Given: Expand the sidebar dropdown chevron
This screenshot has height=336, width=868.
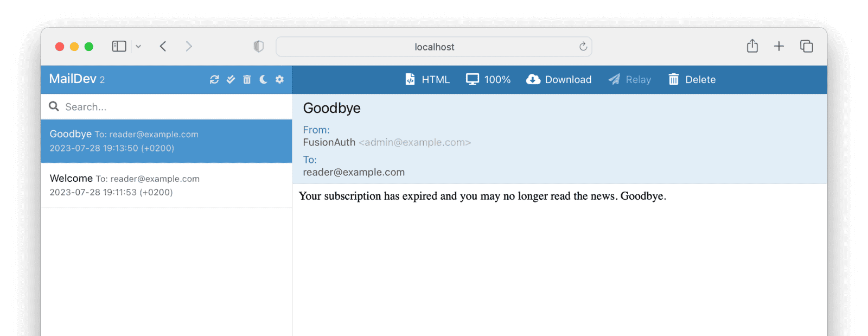Looking at the screenshot, I should click(x=138, y=47).
